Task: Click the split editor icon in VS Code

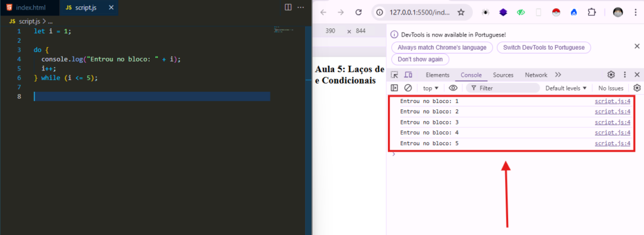Action: pos(288,8)
